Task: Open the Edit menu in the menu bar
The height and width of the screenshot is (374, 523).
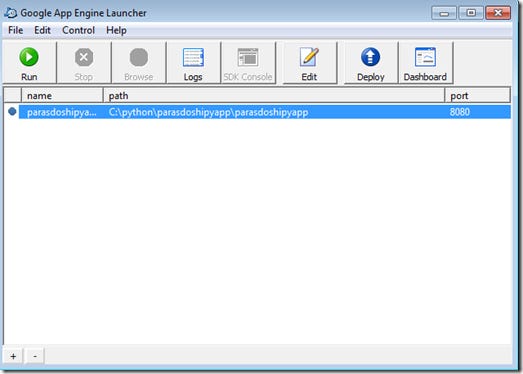Action: coord(42,30)
